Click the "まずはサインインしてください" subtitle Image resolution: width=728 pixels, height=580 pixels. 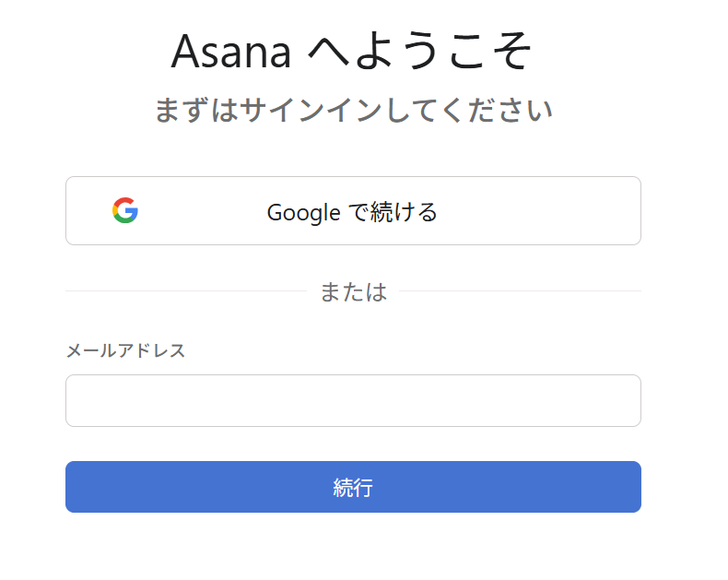coord(353,111)
